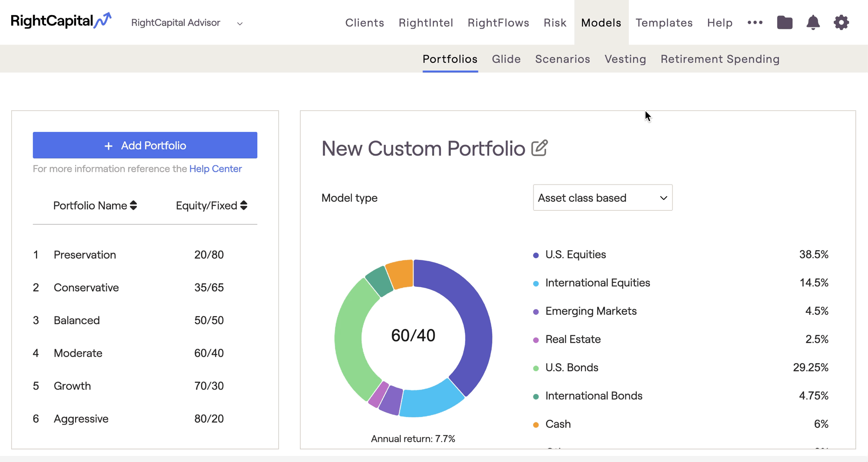Click the 80/20 ratio value
Image resolution: width=868 pixels, height=462 pixels.
pyautogui.click(x=209, y=419)
